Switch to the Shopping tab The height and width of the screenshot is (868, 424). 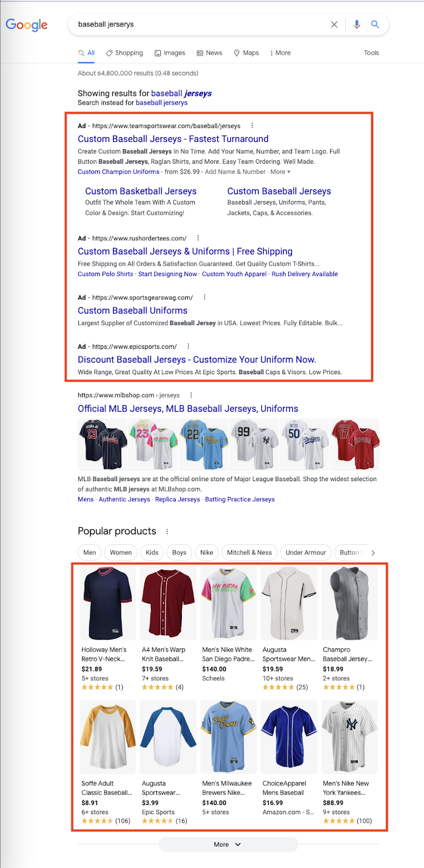[x=124, y=53]
